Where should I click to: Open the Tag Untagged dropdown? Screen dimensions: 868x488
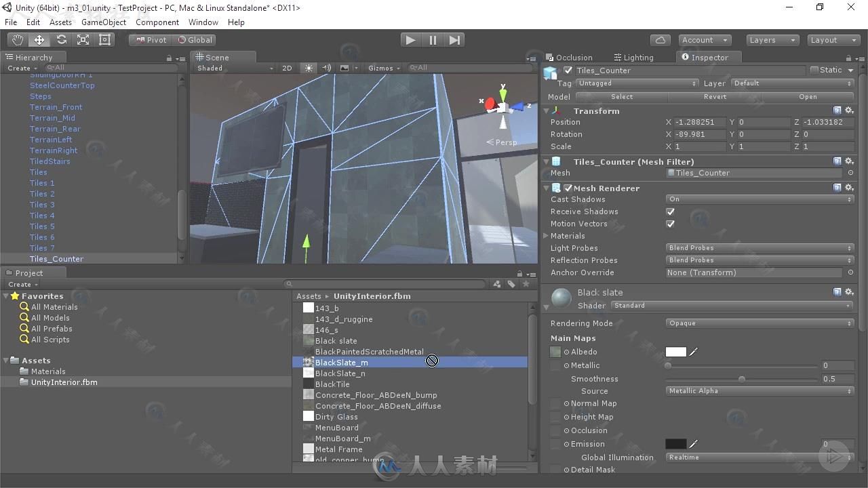[x=637, y=83]
